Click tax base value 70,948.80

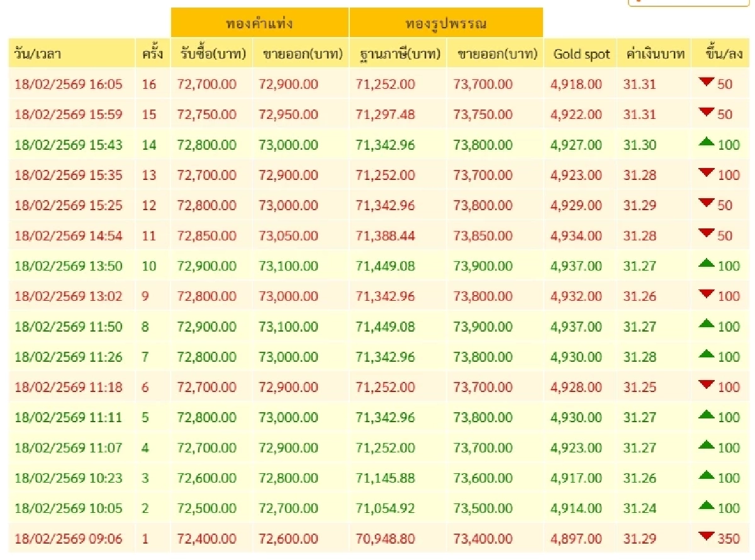(386, 539)
